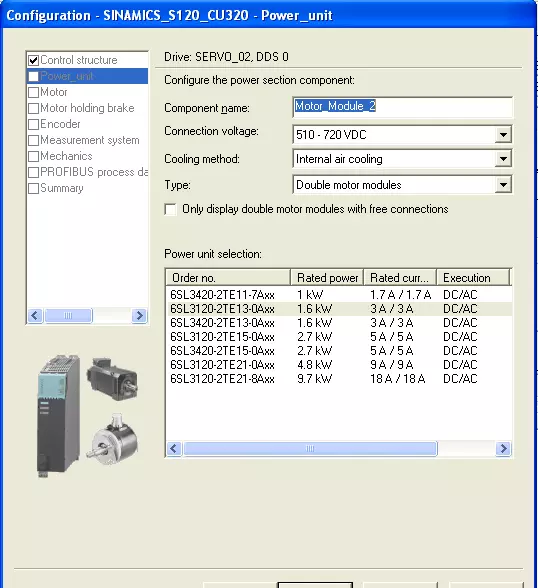The image size is (538, 588).
Task: Click the encoder image
Action: (112, 438)
